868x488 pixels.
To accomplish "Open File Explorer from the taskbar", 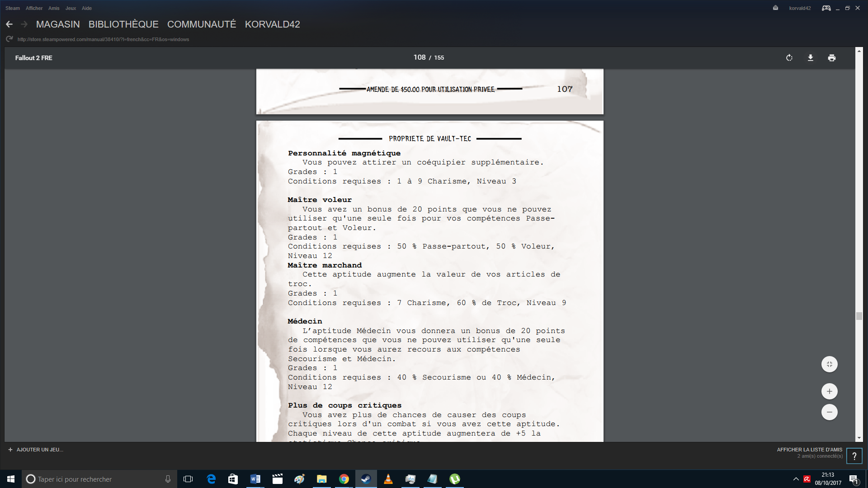I will tap(321, 479).
